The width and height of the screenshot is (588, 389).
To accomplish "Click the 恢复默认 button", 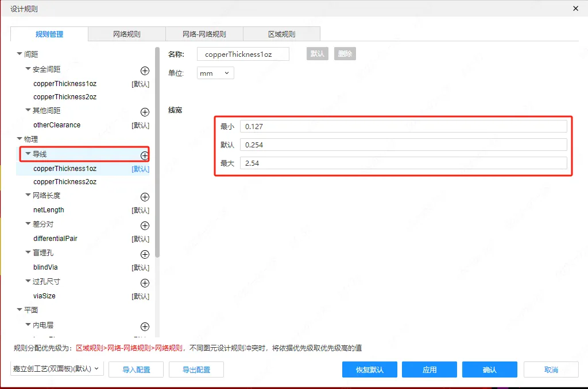I will [x=369, y=369].
